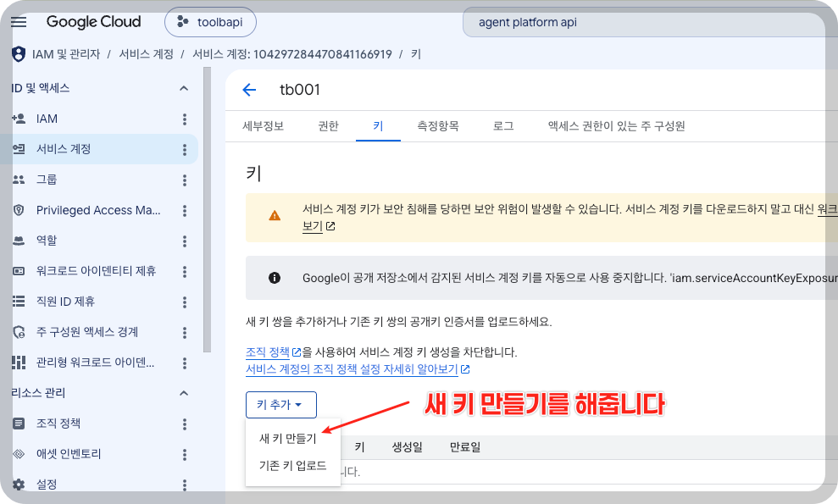This screenshot has width=838, height=504.
Task: Click the Privileged Access shield icon
Action: 19,210
